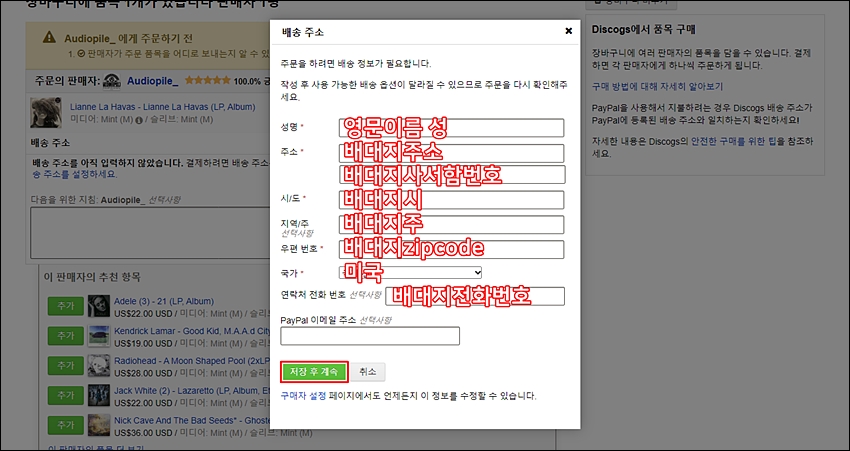Click Adele 21 cover thumbnail
Viewport: 850px width, 451px height.
point(99,306)
